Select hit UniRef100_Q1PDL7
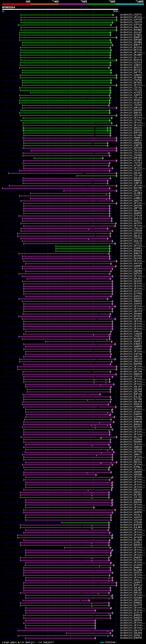Image resolution: width=146 pixels, height=644 pixels. pyautogui.click(x=131, y=635)
